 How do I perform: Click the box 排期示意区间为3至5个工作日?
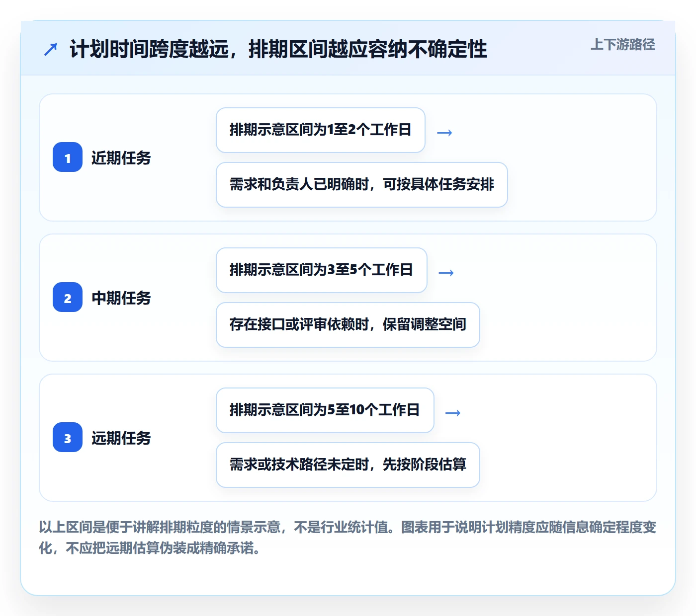click(322, 270)
